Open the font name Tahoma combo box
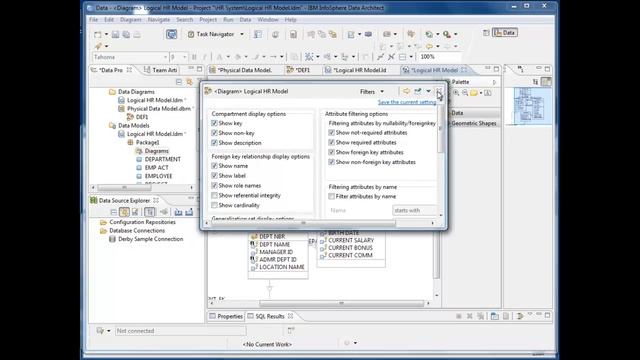 (130, 57)
